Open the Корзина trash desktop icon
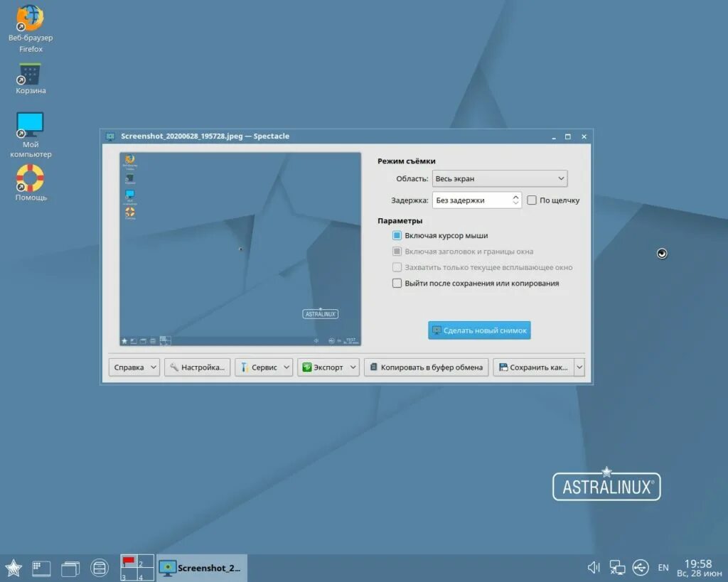This screenshot has width=728, height=582. pyautogui.click(x=30, y=78)
